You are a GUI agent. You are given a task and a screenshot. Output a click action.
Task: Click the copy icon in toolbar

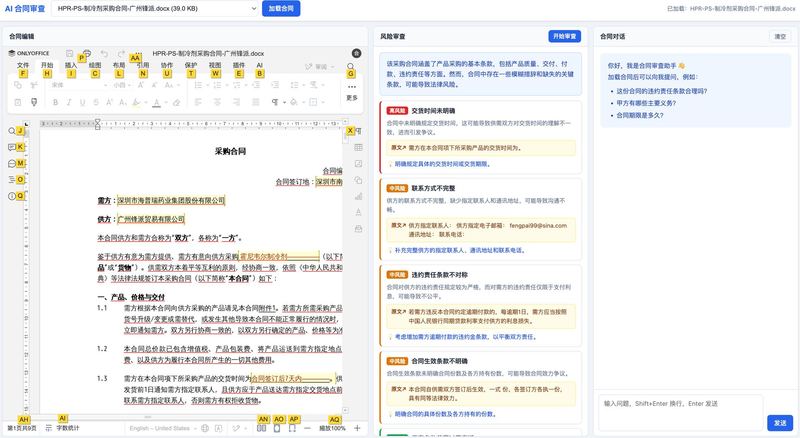tap(18, 85)
